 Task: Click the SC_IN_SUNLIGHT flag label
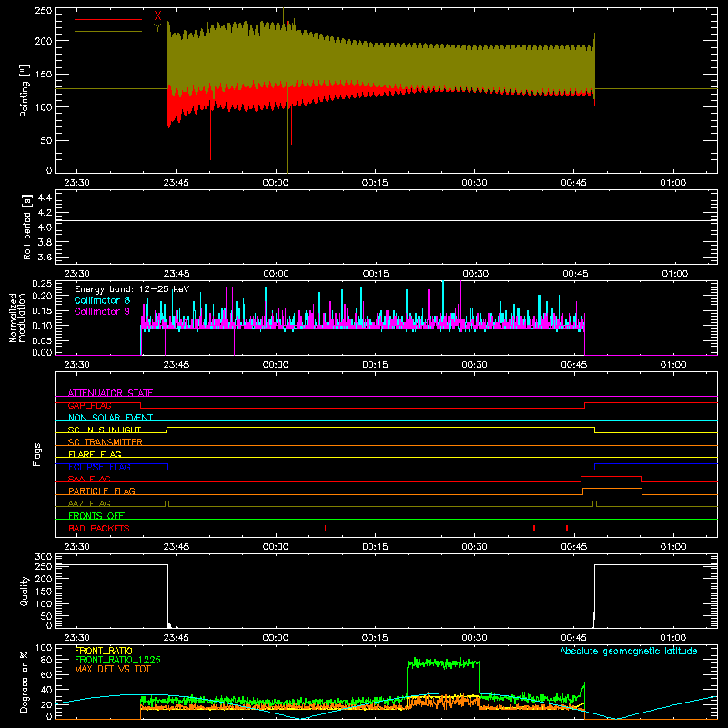tap(105, 430)
